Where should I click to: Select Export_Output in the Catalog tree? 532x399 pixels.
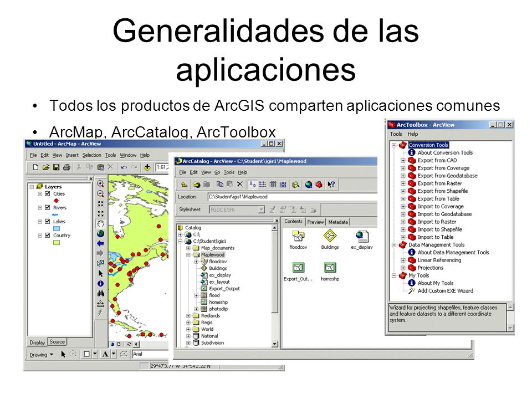[x=224, y=289]
